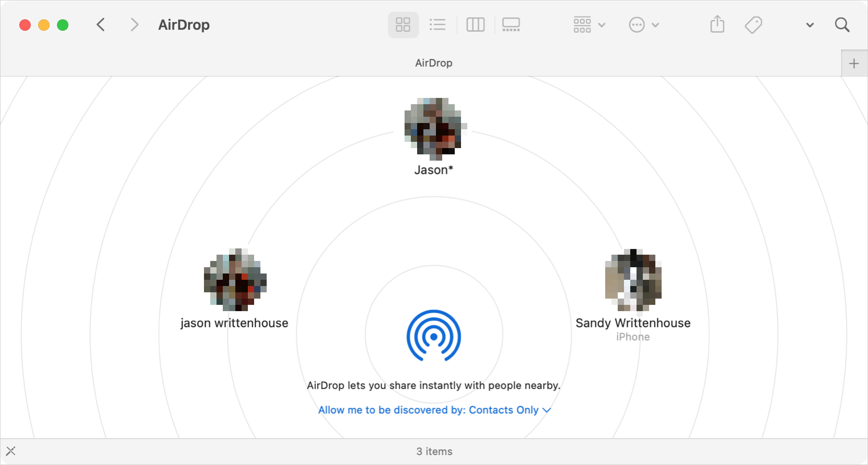Open the ellipsis Action menu
This screenshot has width=868, height=465.
[x=644, y=25]
